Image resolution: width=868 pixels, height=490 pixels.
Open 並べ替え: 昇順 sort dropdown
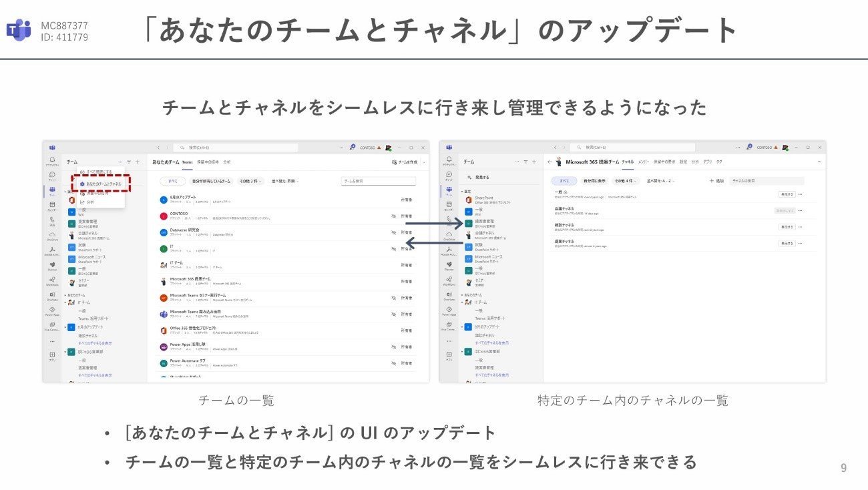tap(285, 181)
